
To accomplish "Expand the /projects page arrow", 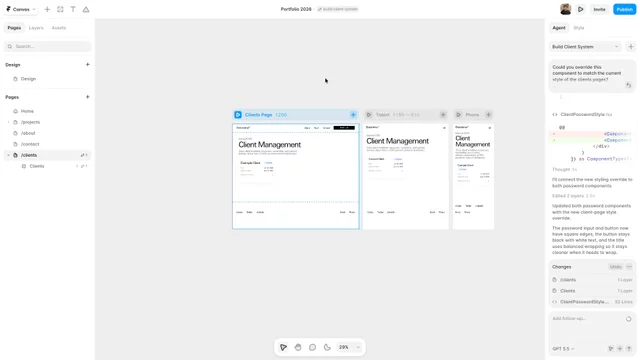I will 8,122.
